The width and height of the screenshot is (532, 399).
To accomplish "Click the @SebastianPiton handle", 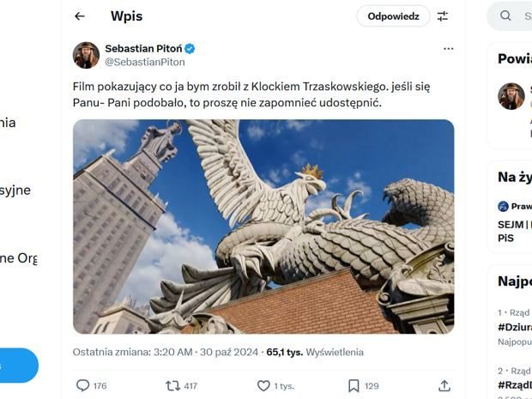I will (x=145, y=62).
